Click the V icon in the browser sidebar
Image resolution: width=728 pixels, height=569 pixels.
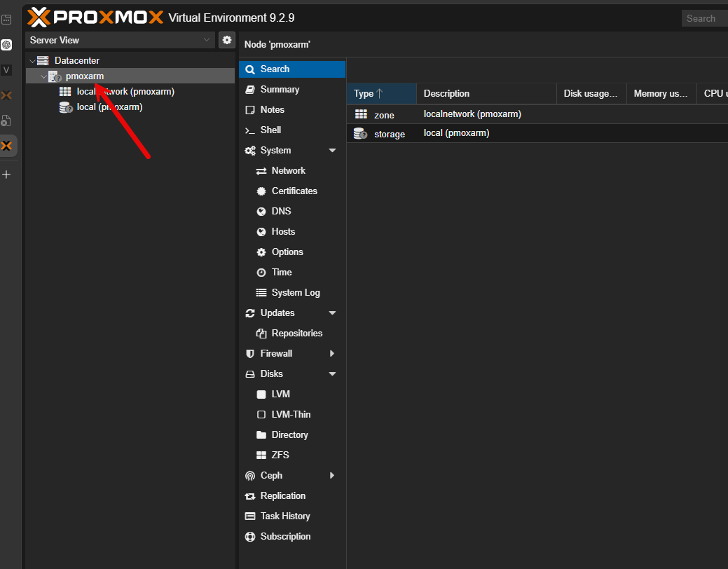point(6,70)
